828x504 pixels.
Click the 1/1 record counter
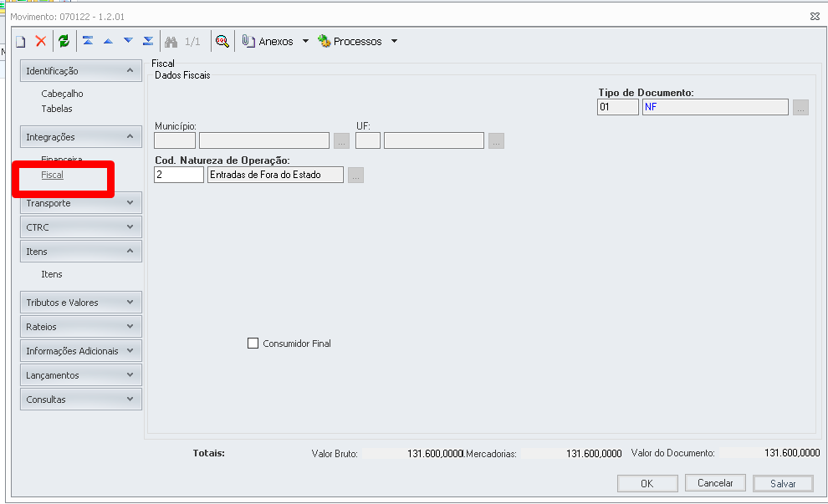coord(192,41)
